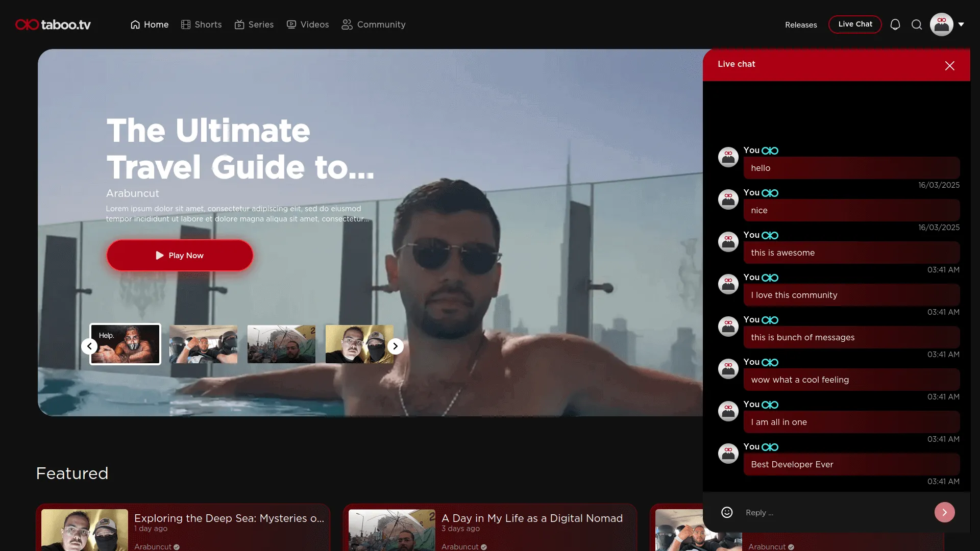980x551 pixels.
Task: Open the Releases link
Action: click(x=801, y=24)
